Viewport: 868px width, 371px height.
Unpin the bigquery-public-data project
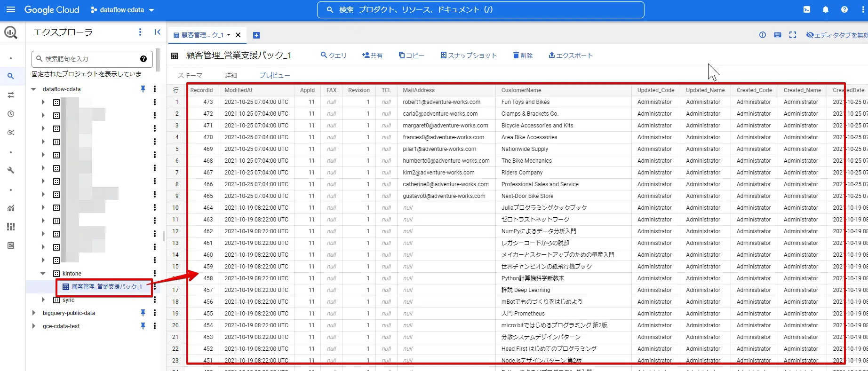[x=143, y=313]
